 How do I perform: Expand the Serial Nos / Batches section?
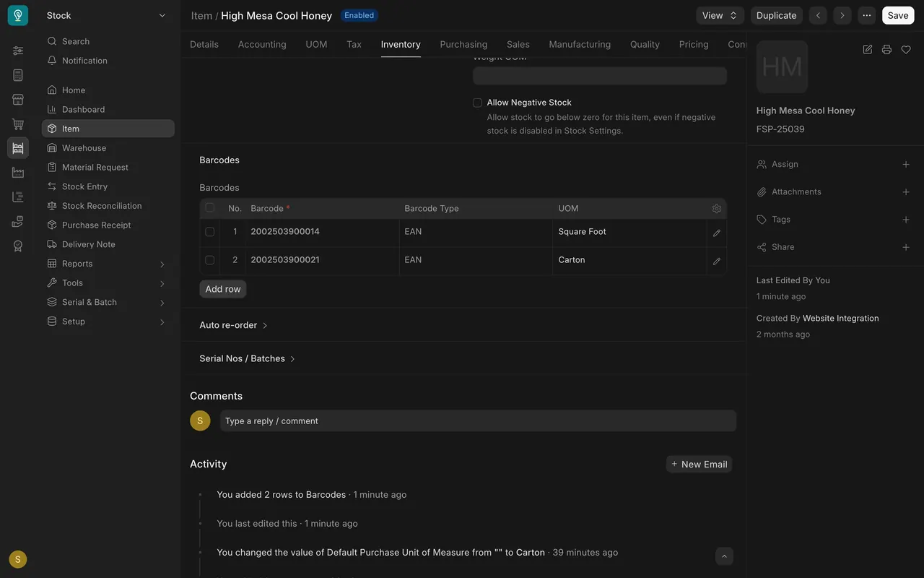[248, 358]
